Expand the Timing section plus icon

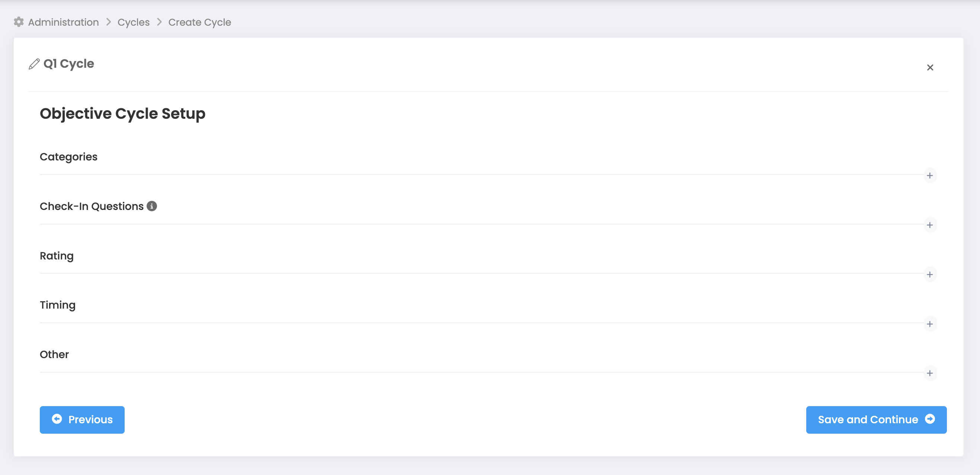[x=930, y=324]
